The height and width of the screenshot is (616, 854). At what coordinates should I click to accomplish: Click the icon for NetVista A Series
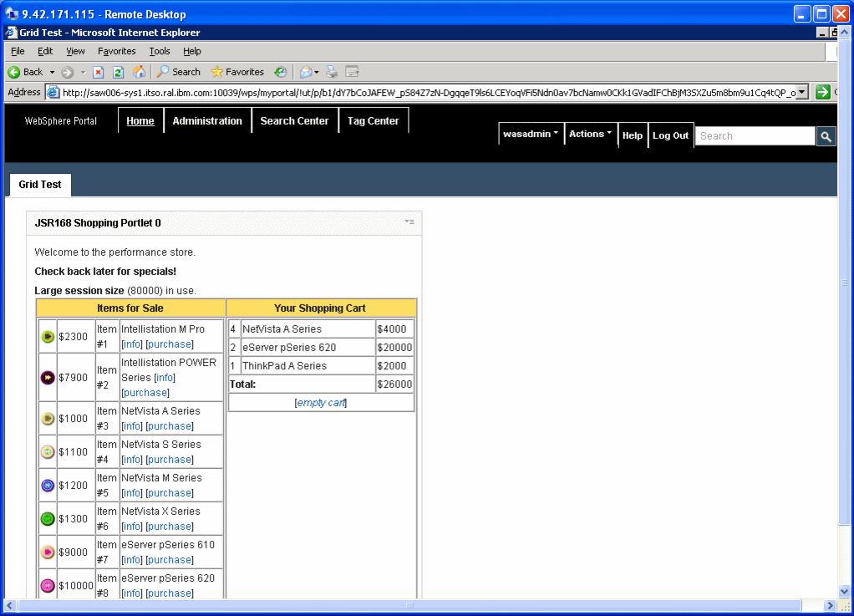(x=48, y=418)
